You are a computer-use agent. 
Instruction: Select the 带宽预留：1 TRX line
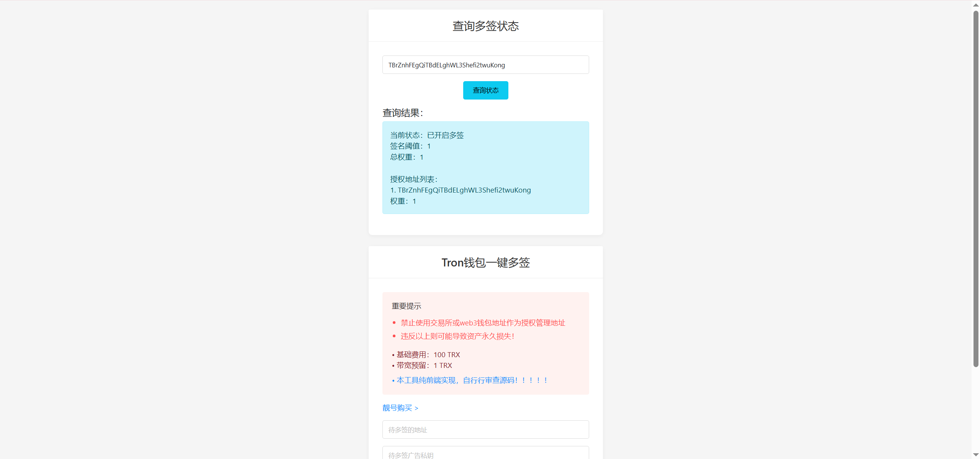422,366
